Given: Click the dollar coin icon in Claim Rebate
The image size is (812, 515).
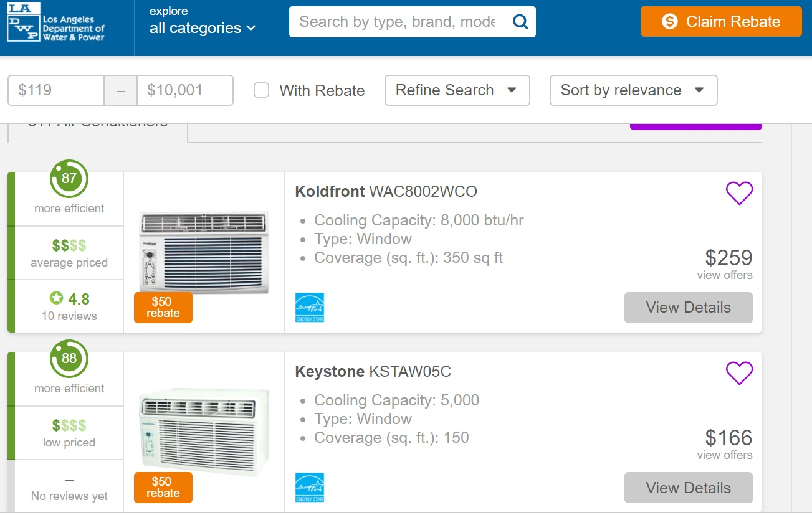Looking at the screenshot, I should coord(670,22).
